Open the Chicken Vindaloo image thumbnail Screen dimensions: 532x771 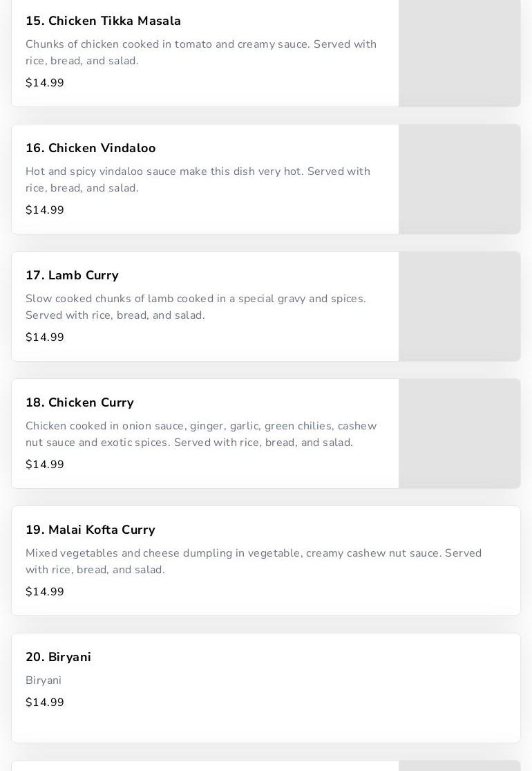(459, 179)
